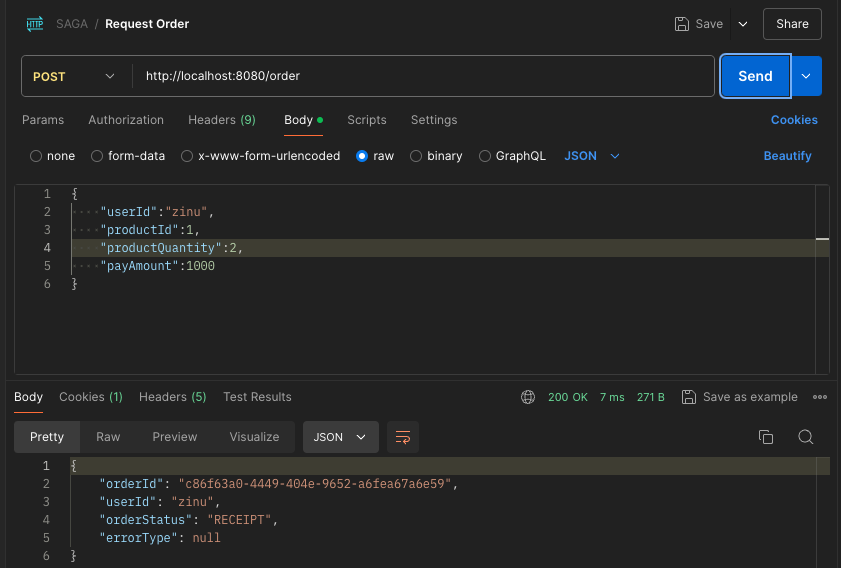Image resolution: width=841 pixels, height=568 pixels.
Task: Click the Request Order title
Action: point(147,24)
